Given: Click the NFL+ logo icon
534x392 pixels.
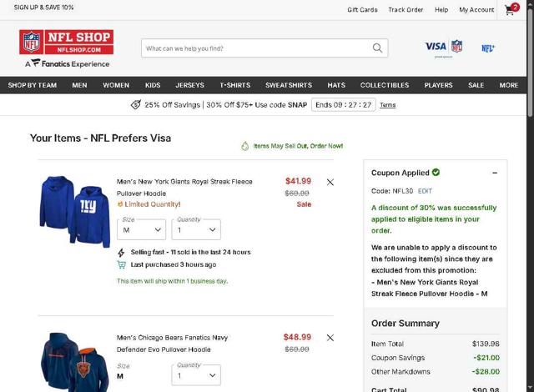Looking at the screenshot, I should click(488, 48).
